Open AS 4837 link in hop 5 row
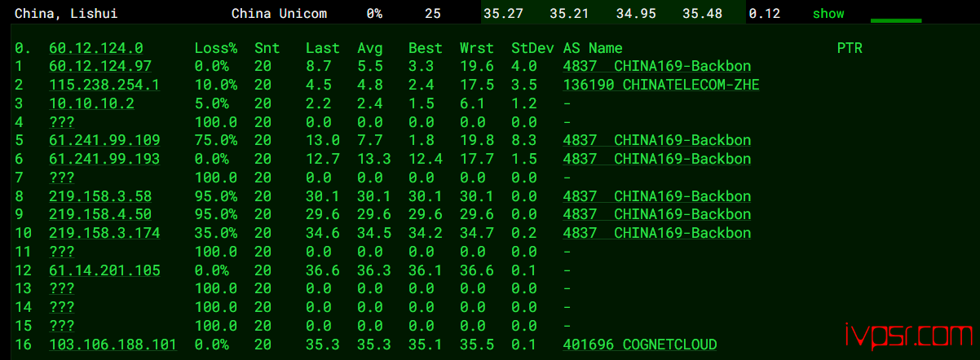Screen dimensions: 980x360 [x=657, y=140]
